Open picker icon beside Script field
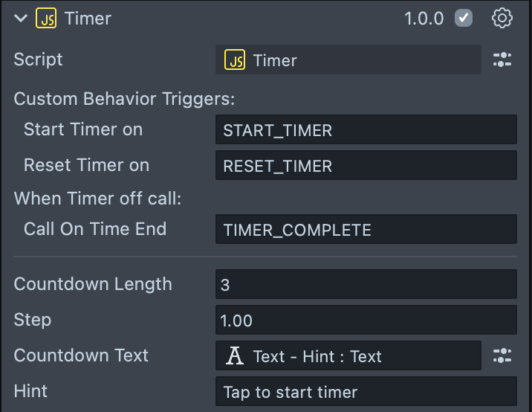The image size is (532, 412). point(502,60)
